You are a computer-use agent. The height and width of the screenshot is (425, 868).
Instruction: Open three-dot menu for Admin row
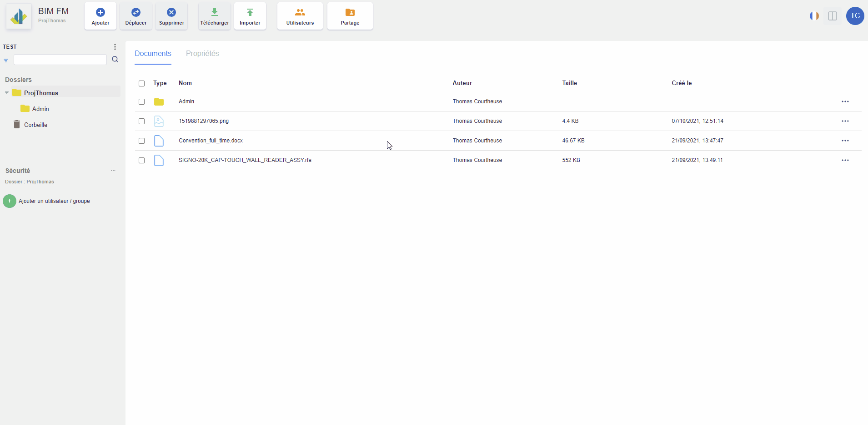click(x=845, y=101)
